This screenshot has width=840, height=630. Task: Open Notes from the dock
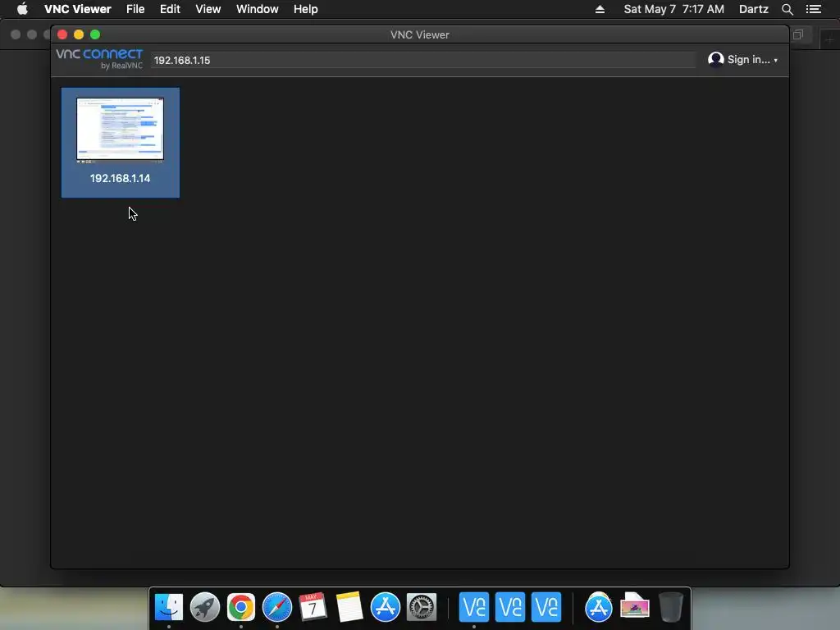[x=349, y=607]
